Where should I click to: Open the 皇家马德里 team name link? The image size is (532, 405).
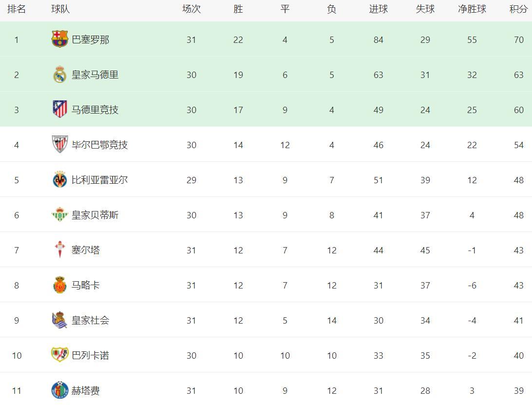[95, 75]
